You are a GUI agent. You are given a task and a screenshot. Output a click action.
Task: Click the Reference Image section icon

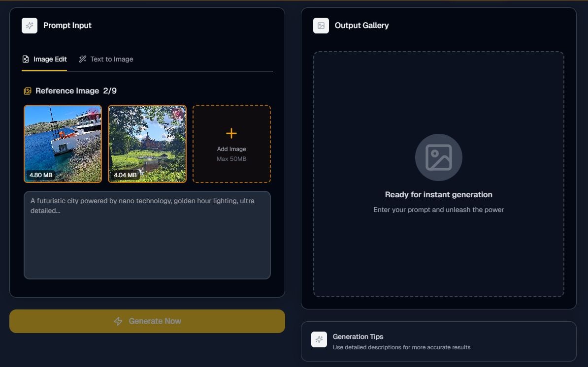pos(28,91)
